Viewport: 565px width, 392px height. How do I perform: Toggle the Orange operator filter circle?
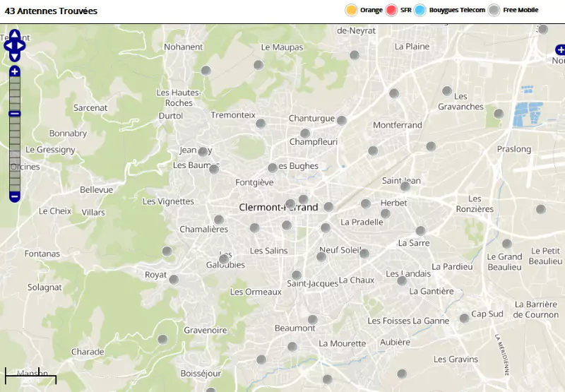[x=351, y=10]
